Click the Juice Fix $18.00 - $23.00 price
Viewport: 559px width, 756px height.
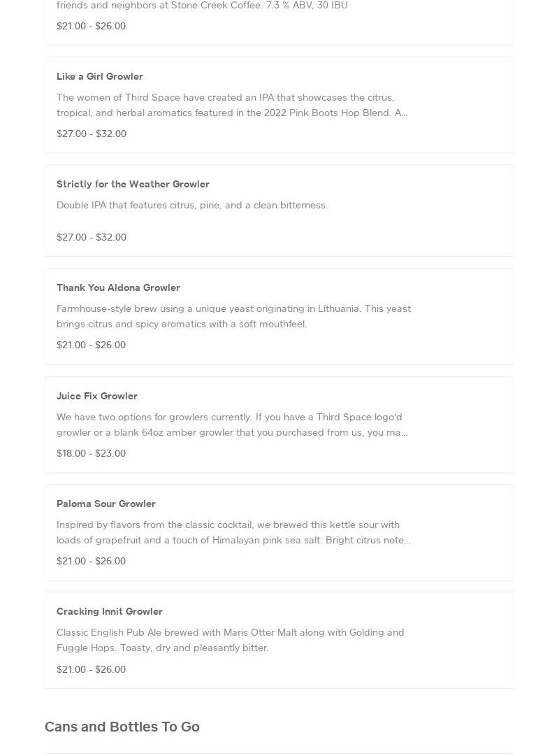pyautogui.click(x=91, y=453)
